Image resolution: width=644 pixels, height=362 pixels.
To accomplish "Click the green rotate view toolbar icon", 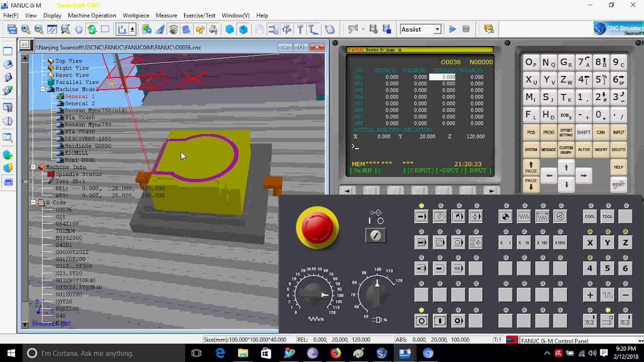I will pyautogui.click(x=92, y=30).
